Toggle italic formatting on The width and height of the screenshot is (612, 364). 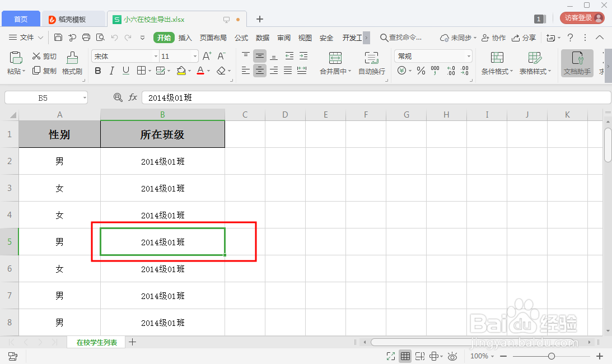[x=111, y=71]
